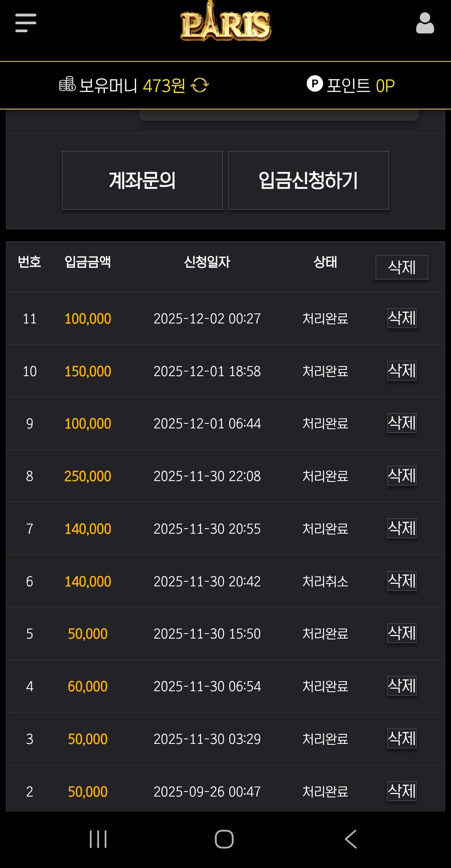Delete the 150,000 deposit row 10

point(401,371)
